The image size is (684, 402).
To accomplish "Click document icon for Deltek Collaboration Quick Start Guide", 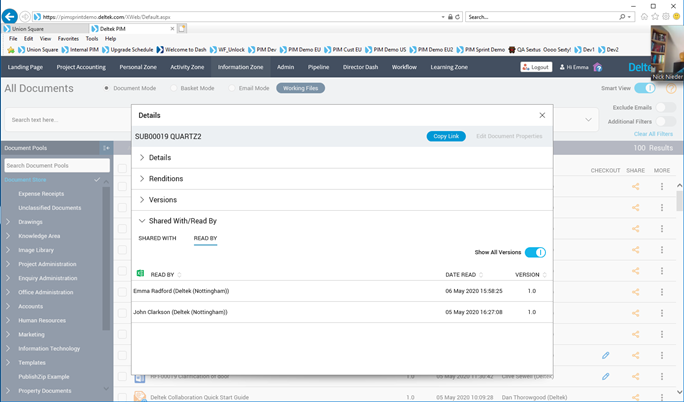I will click(140, 397).
